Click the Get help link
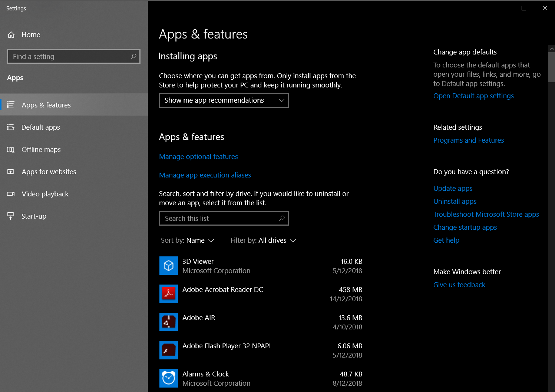 446,240
